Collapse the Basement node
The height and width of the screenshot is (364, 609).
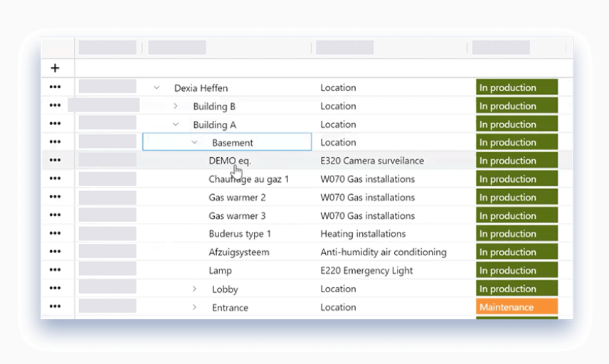coord(194,143)
